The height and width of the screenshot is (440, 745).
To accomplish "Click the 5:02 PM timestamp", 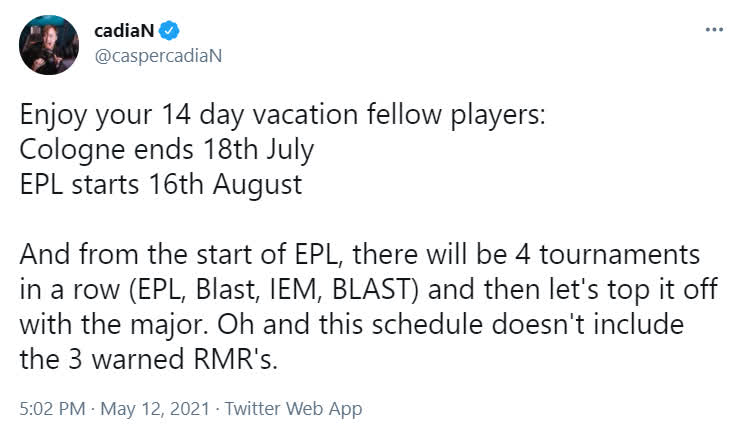I will pyautogui.click(x=52, y=409).
